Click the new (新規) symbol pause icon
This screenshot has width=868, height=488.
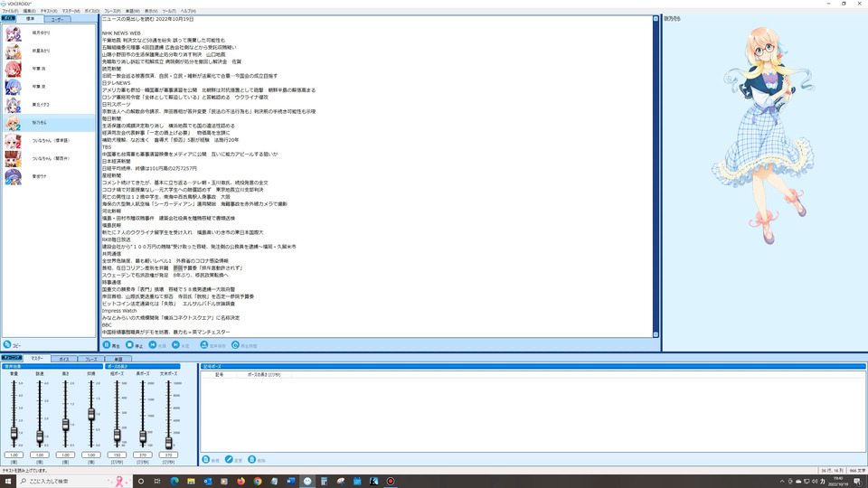pyautogui.click(x=206, y=459)
